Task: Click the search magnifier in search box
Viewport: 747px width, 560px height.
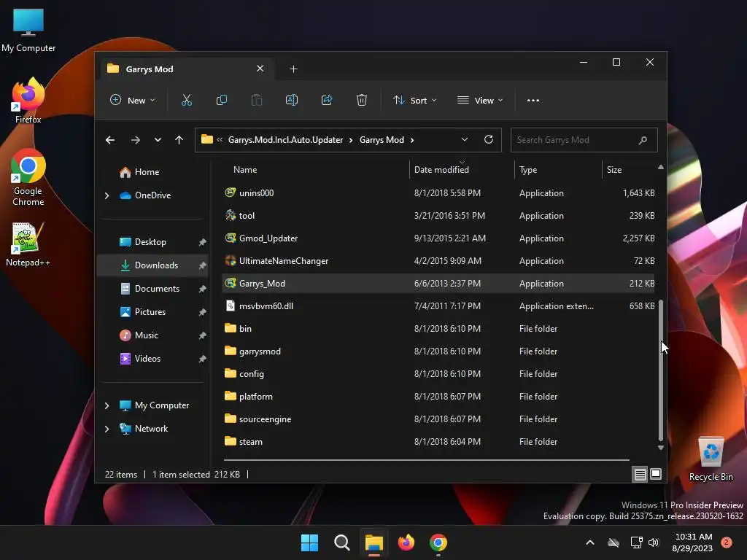Action: (x=643, y=140)
